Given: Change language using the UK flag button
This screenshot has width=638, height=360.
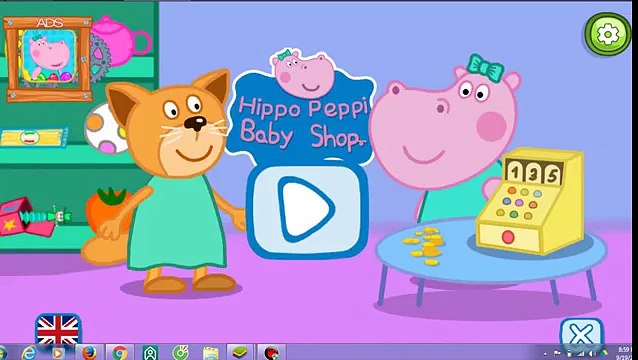Looking at the screenshot, I should (x=58, y=329).
